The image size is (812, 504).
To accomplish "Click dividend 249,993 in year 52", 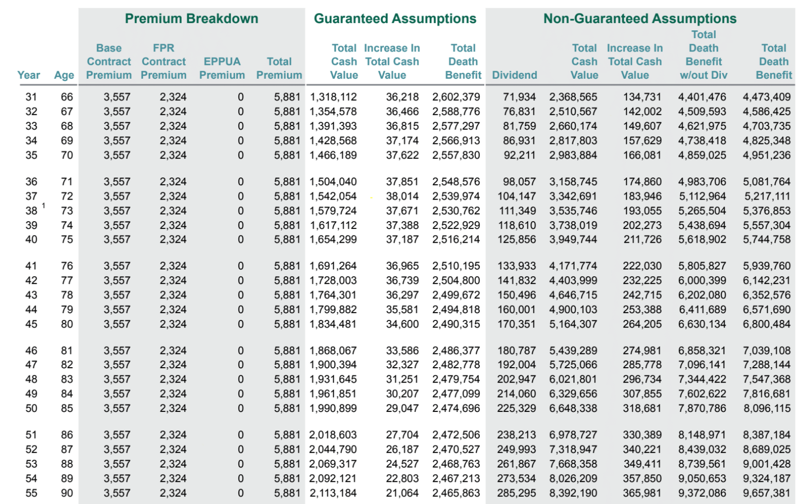I will pyautogui.click(x=517, y=449).
